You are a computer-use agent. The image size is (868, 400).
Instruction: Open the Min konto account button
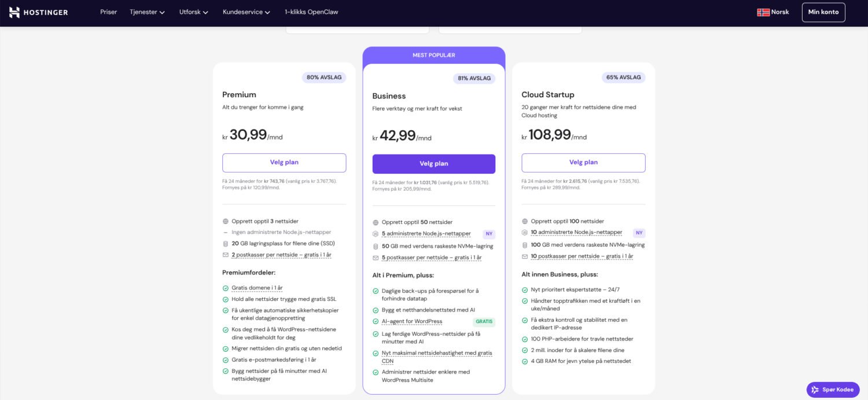tap(823, 12)
